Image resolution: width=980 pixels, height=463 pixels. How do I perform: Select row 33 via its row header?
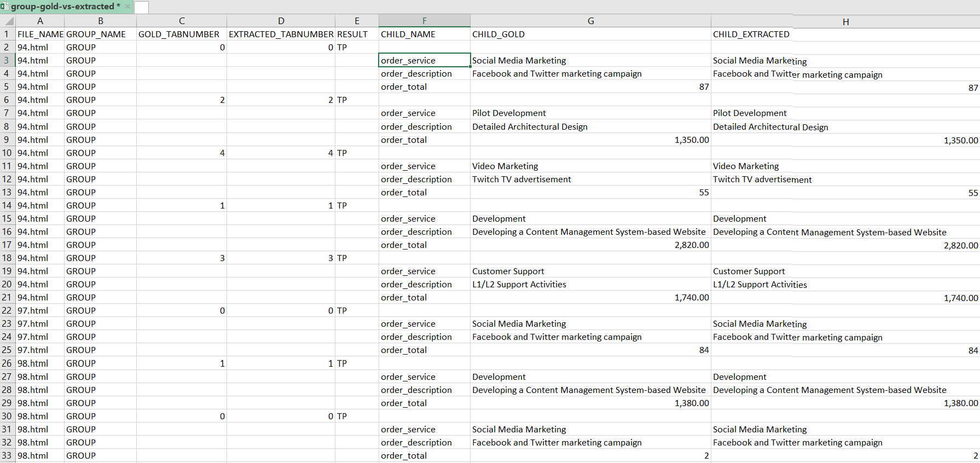[x=8, y=455]
